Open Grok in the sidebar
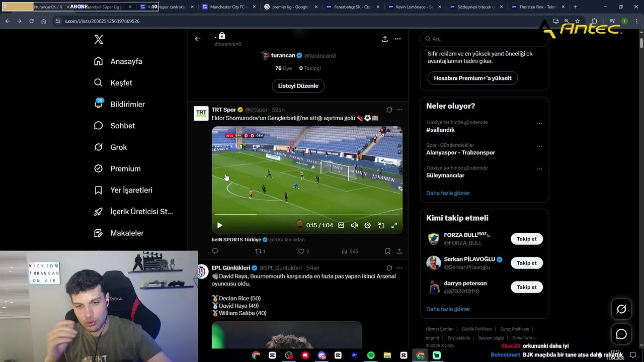 click(x=111, y=147)
